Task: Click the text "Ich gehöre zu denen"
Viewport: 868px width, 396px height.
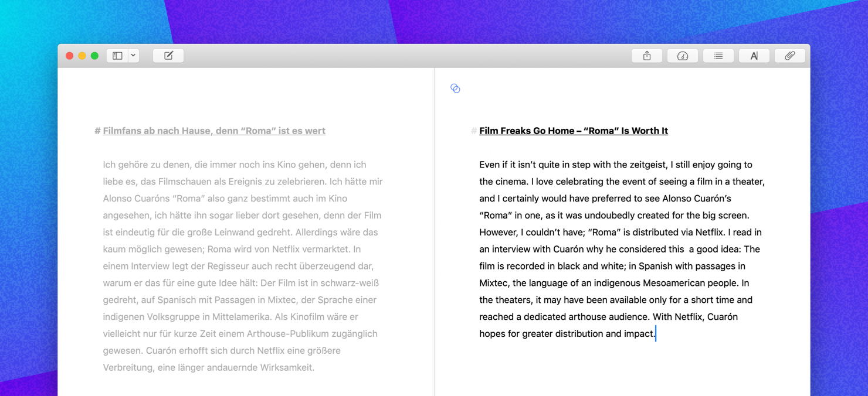Action: coord(145,165)
